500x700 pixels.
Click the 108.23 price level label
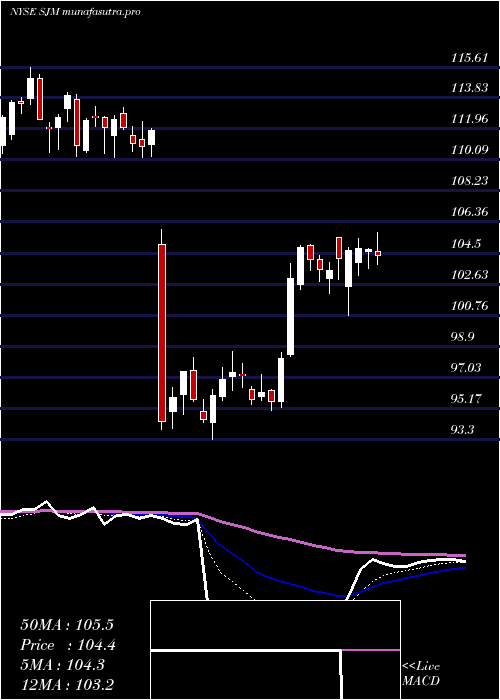coord(469,181)
